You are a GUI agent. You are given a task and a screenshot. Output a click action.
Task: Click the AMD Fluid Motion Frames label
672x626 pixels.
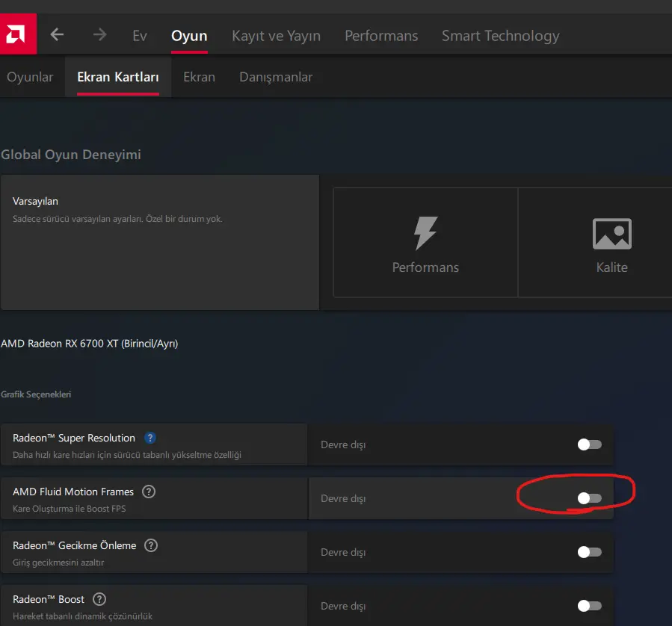(73, 492)
